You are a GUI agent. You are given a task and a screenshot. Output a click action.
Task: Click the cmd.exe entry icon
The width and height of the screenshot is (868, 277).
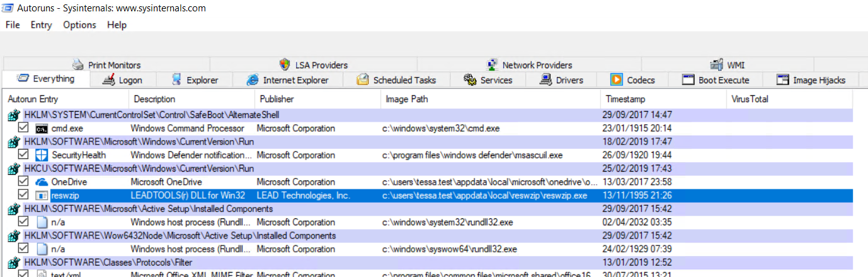41,128
